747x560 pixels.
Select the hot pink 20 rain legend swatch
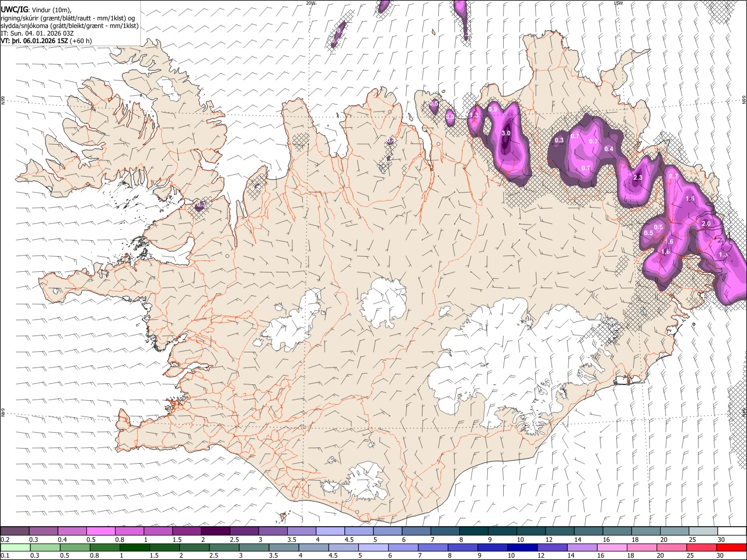click(672, 548)
